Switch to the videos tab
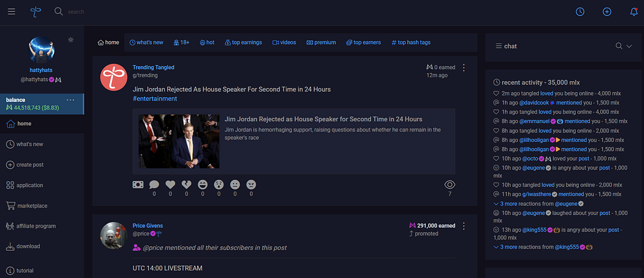644x278 pixels. [x=284, y=43]
